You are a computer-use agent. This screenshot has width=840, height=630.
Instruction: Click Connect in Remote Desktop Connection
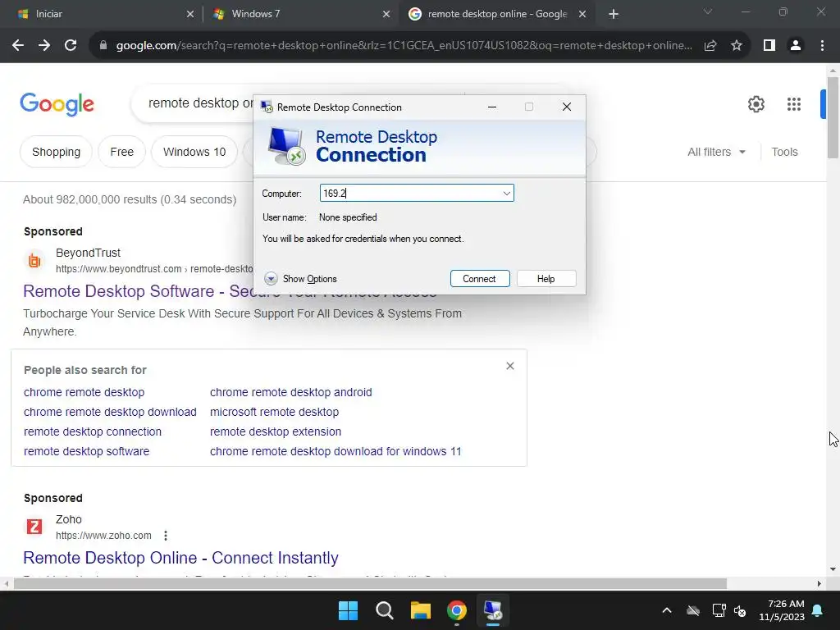click(x=479, y=279)
